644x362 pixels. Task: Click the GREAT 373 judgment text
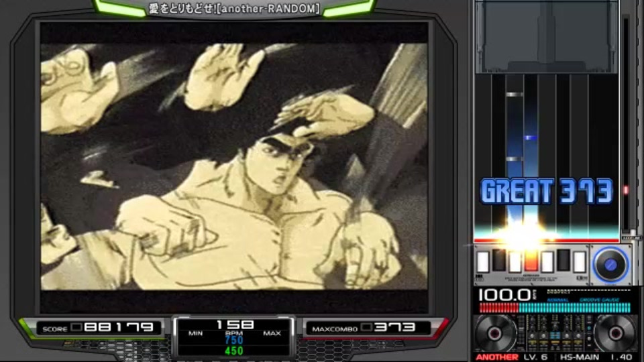pyautogui.click(x=547, y=191)
